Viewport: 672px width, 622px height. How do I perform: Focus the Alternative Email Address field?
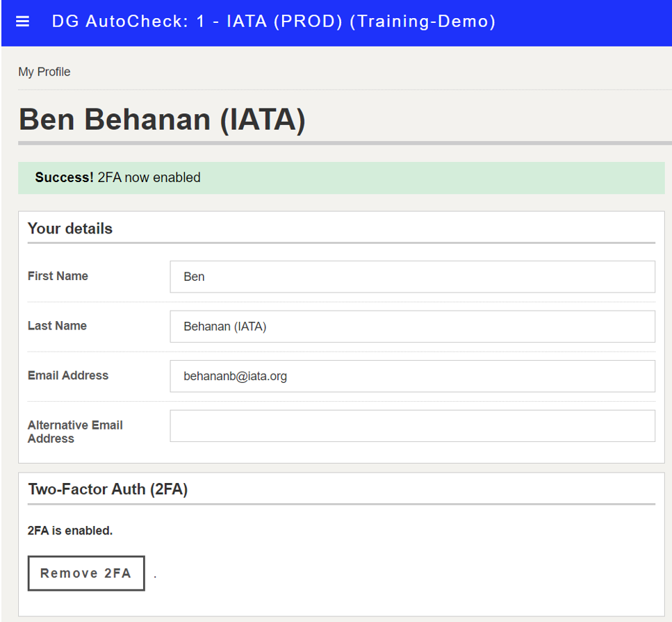412,425
